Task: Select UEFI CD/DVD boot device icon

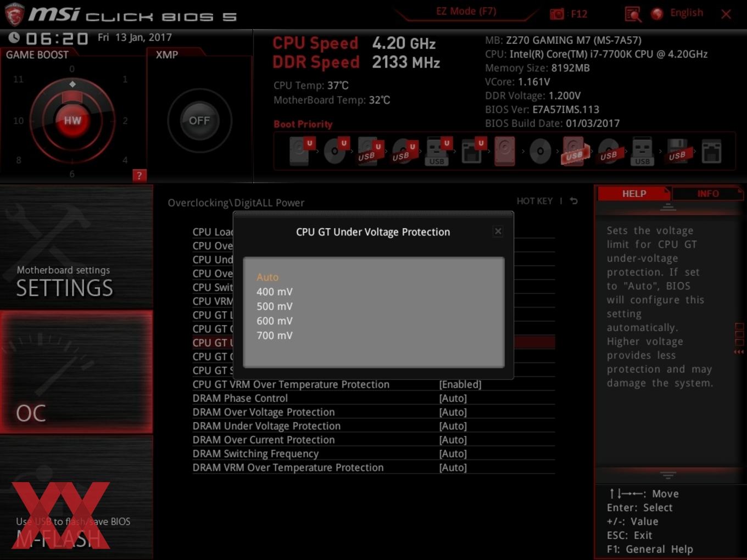Action: pyautogui.click(x=336, y=151)
